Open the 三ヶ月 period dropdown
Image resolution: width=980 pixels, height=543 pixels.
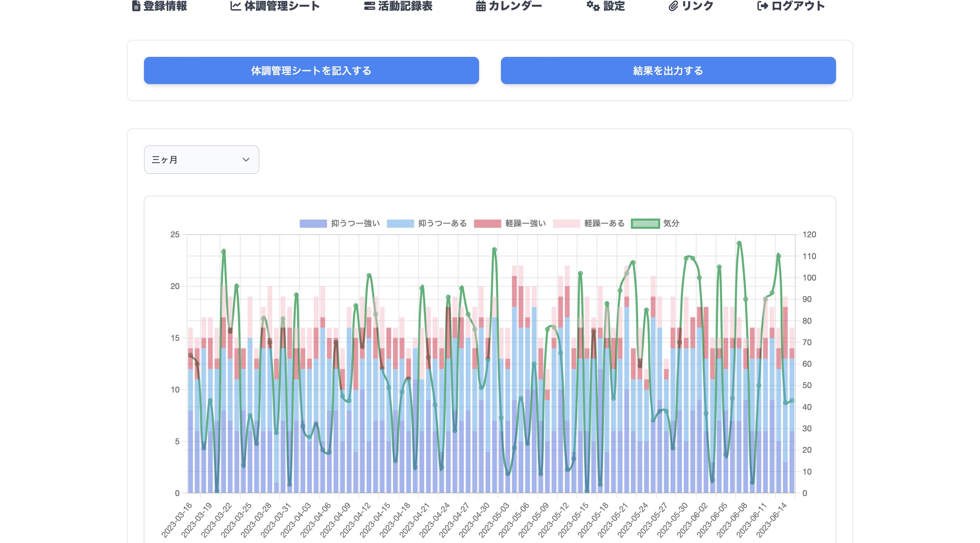pos(201,159)
